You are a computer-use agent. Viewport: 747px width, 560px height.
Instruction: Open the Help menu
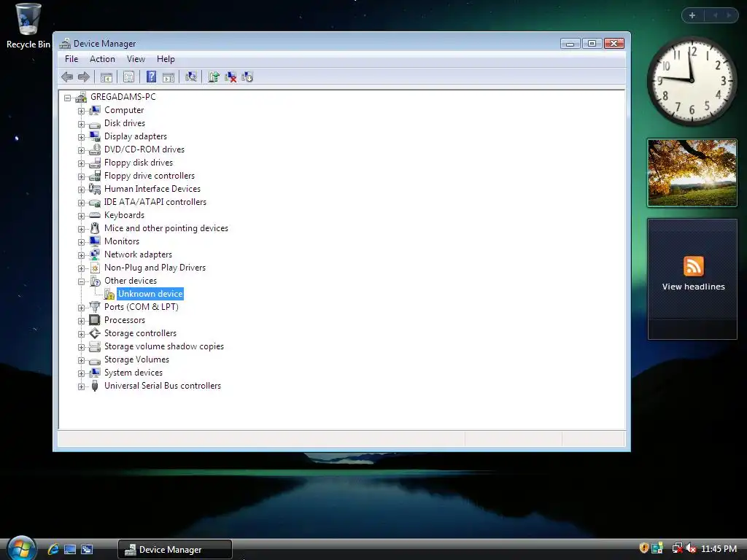(166, 59)
